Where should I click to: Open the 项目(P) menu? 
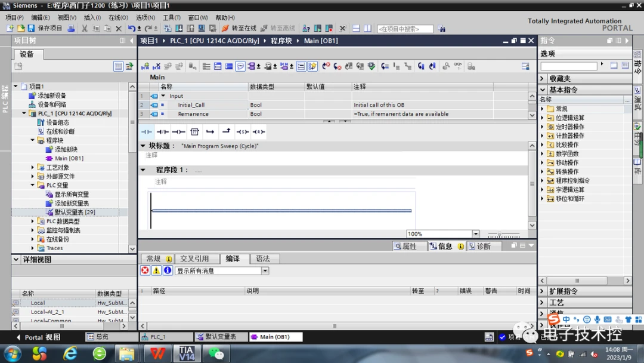(x=14, y=17)
